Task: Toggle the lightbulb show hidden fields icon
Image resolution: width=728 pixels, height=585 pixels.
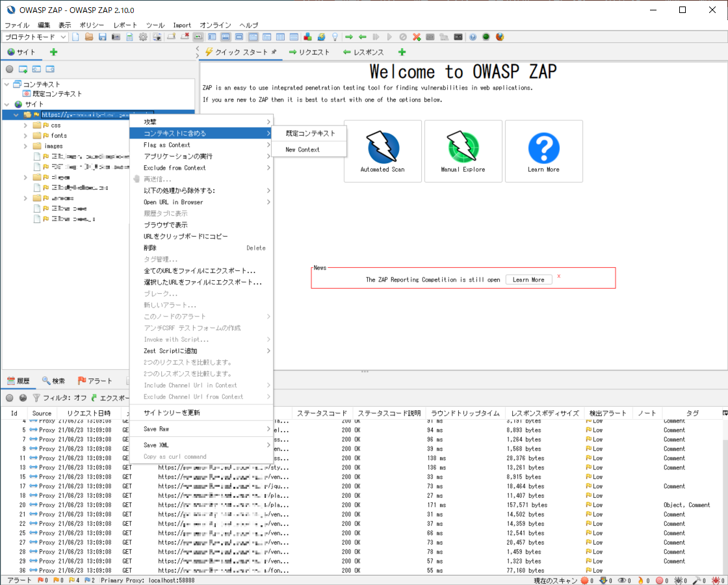Action: coord(335,36)
